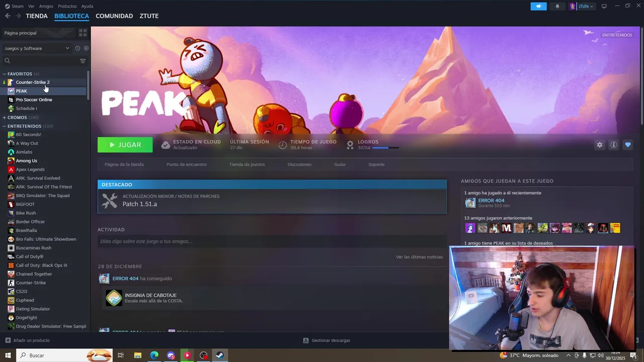
Task: Collapse the ENTRETENIDOS category
Action: coord(4,126)
